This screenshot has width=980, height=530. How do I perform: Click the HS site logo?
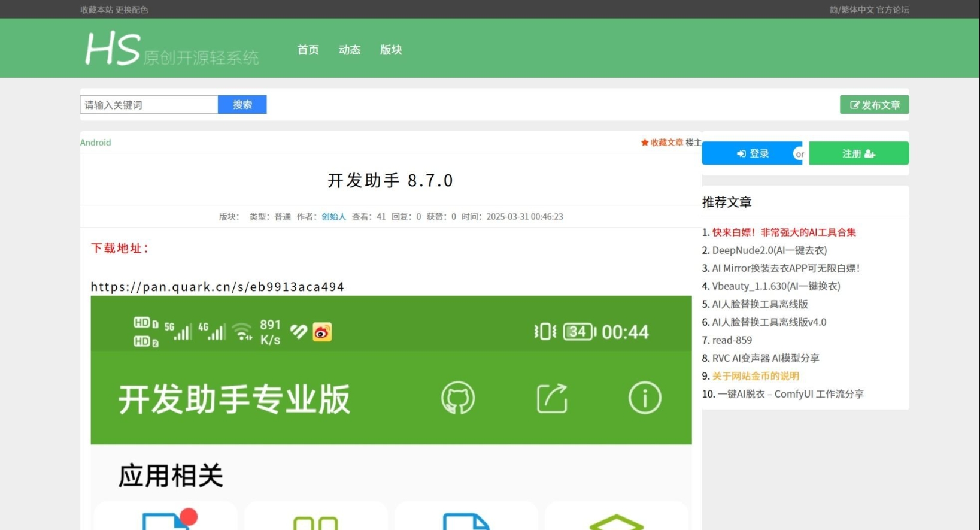coord(171,49)
